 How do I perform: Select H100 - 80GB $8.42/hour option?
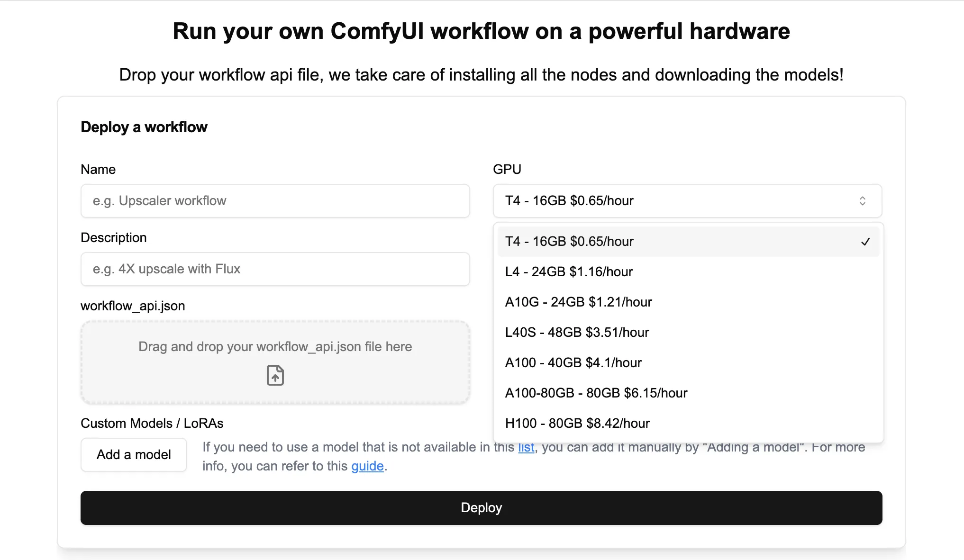[x=688, y=424]
